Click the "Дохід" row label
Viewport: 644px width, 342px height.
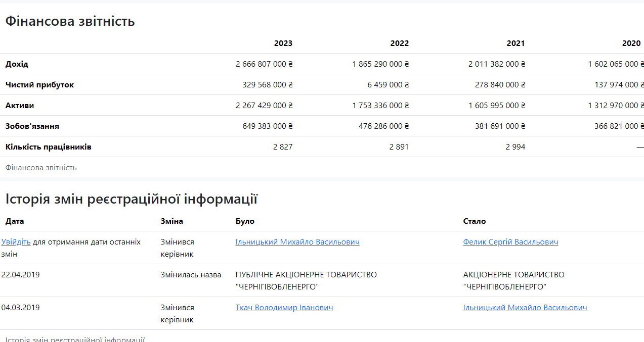tap(17, 64)
